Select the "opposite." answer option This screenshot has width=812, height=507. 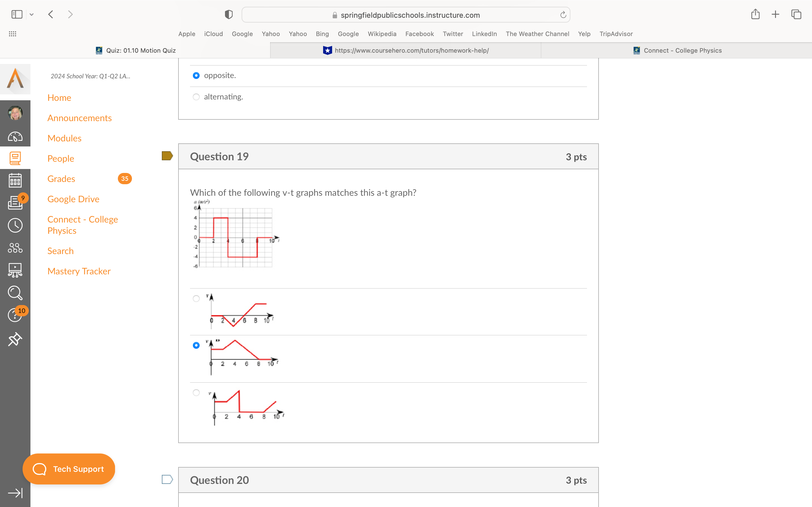coord(196,75)
